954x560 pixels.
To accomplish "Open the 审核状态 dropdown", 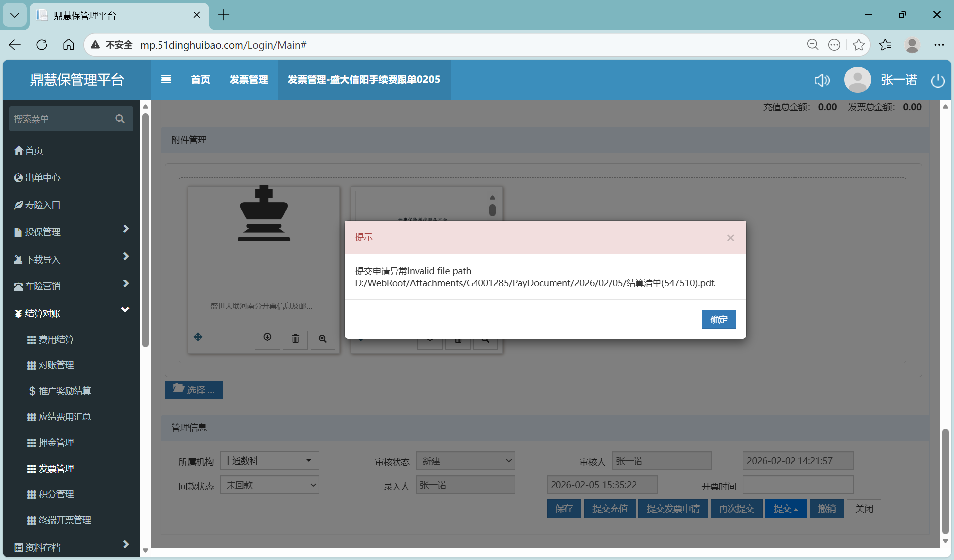I will [x=466, y=461].
